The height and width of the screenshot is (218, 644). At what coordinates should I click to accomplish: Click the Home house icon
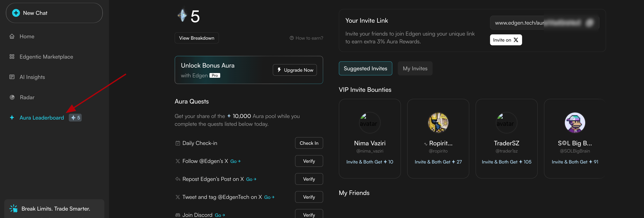coord(12,37)
